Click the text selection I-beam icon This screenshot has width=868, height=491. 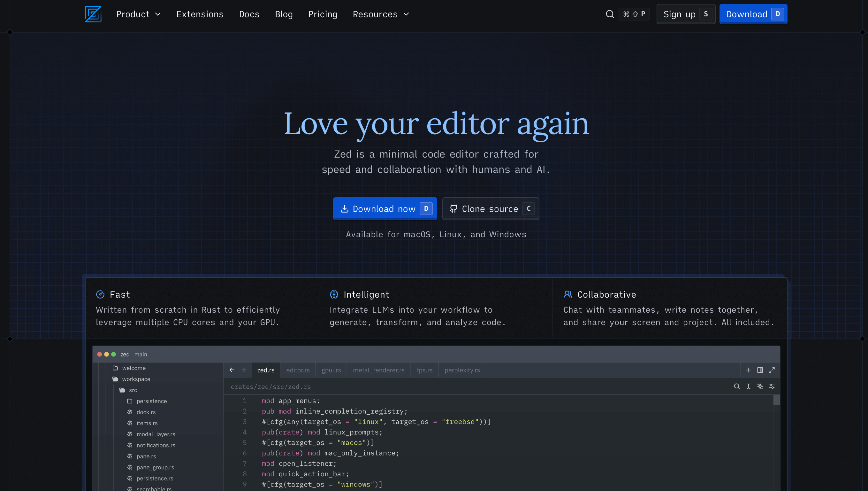click(748, 386)
